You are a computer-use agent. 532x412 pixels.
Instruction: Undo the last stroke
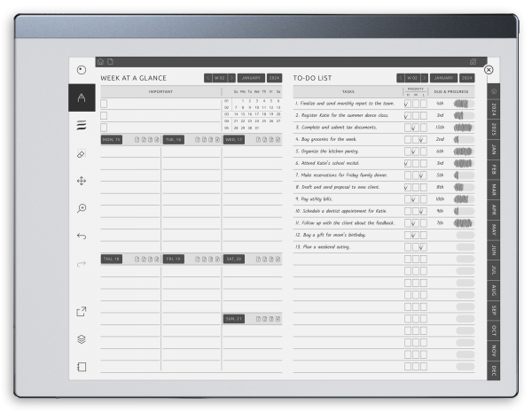82,236
